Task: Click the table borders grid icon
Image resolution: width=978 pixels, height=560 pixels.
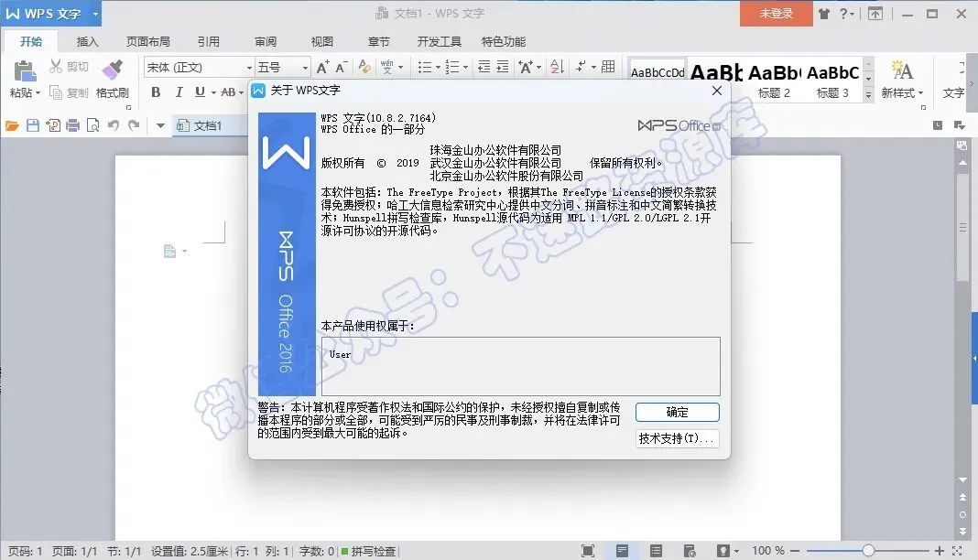Action: 608,66
